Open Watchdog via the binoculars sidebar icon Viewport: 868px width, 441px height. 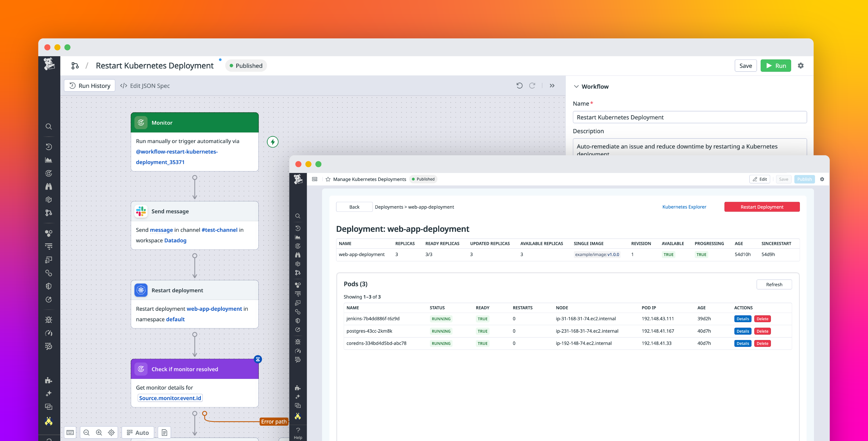point(49,186)
